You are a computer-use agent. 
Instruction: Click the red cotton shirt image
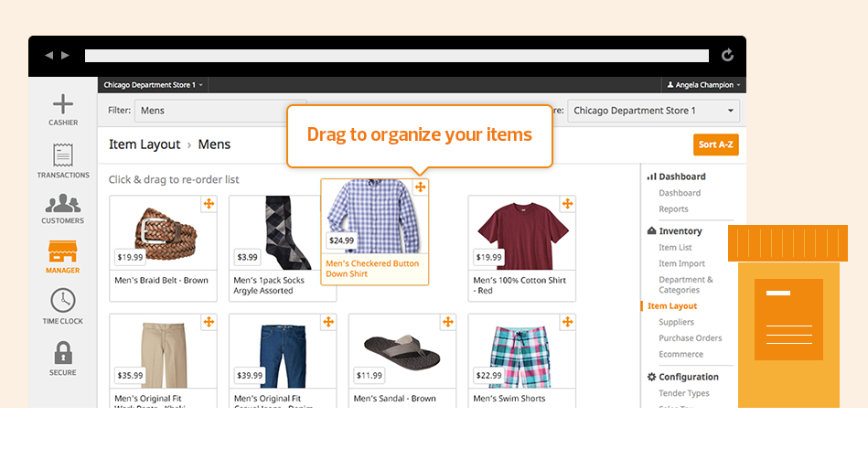click(524, 235)
